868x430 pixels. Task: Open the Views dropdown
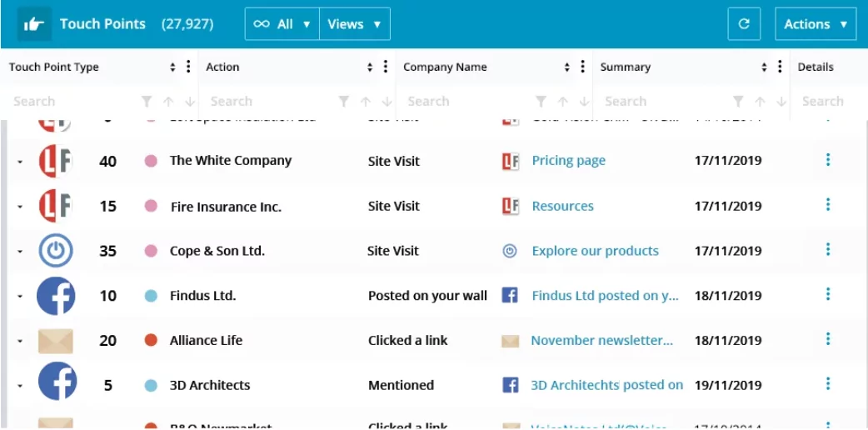(355, 24)
